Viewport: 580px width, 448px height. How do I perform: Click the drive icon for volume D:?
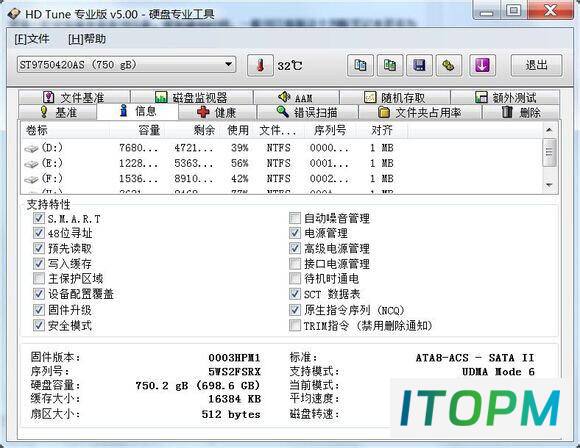click(x=31, y=149)
